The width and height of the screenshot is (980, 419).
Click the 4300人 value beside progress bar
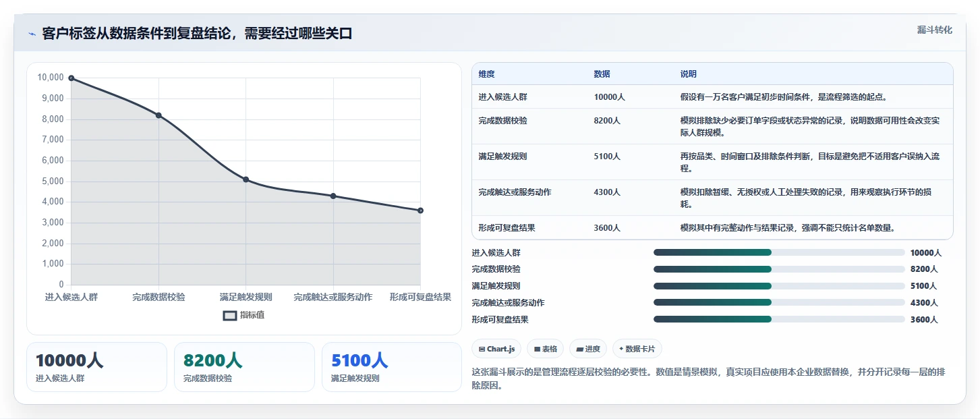point(924,303)
